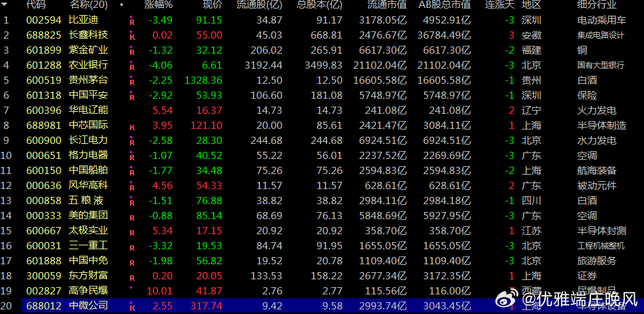The height and width of the screenshot is (314, 644).
Task: Click industry cell 半导体封测
Action: click(602, 230)
